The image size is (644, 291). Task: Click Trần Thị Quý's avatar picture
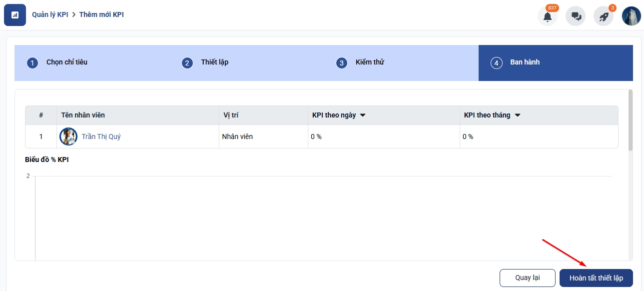coord(68,136)
